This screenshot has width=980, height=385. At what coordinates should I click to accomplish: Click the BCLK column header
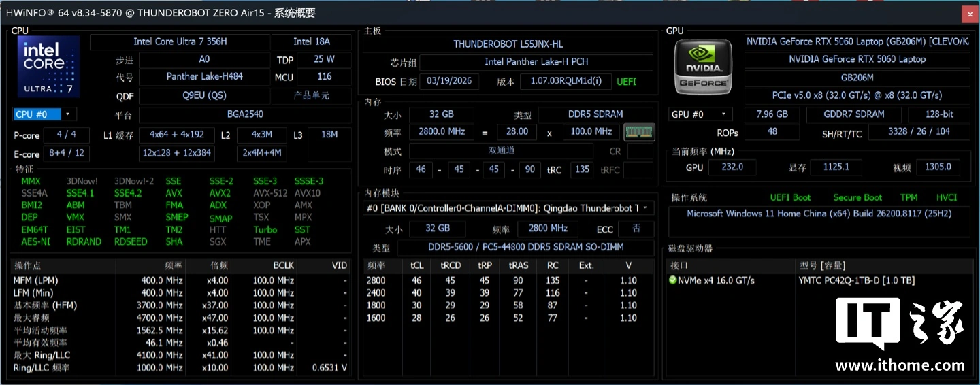tap(265, 265)
